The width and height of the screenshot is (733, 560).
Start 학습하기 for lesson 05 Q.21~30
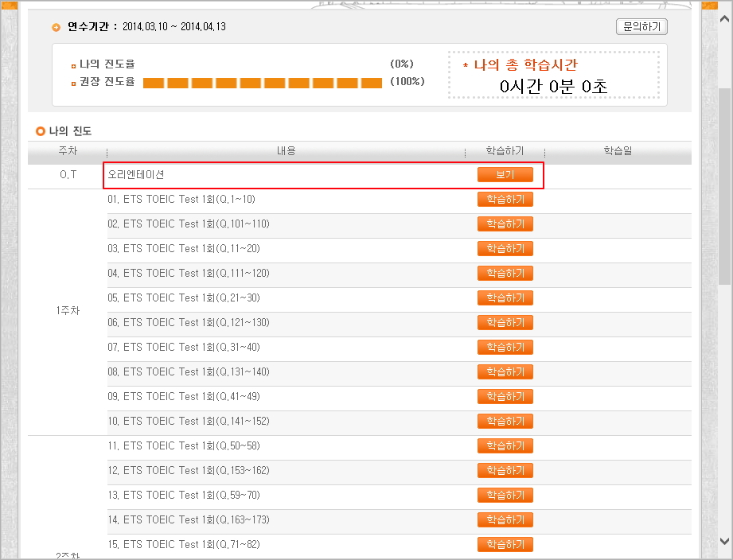[505, 298]
